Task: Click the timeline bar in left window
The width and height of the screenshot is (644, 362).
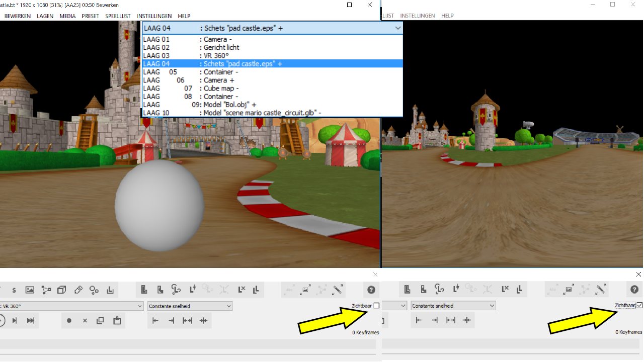Action: (x=187, y=344)
